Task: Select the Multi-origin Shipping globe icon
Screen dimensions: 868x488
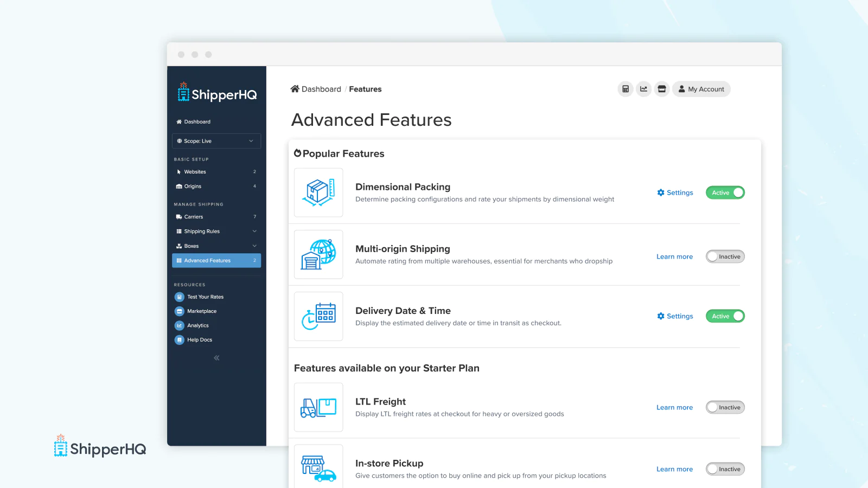Action: pos(318,254)
